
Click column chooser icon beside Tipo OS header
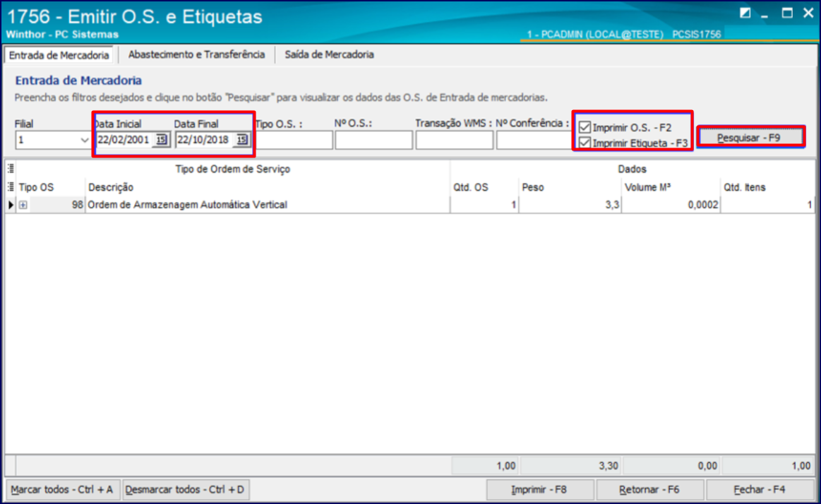coord(11,187)
